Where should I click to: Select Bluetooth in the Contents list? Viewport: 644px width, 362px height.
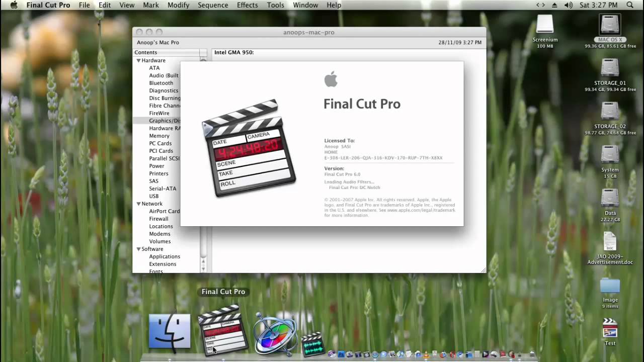coord(161,83)
